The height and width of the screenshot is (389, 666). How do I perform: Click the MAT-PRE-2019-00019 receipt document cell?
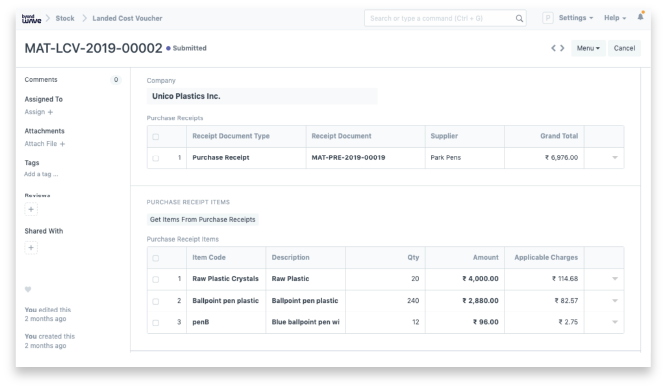[365, 158]
